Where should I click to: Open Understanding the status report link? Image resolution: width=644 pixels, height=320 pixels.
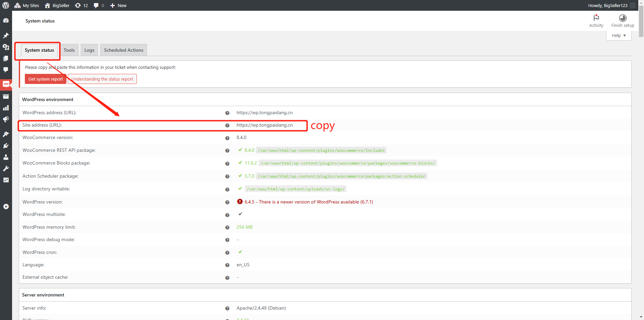pyautogui.click(x=102, y=79)
